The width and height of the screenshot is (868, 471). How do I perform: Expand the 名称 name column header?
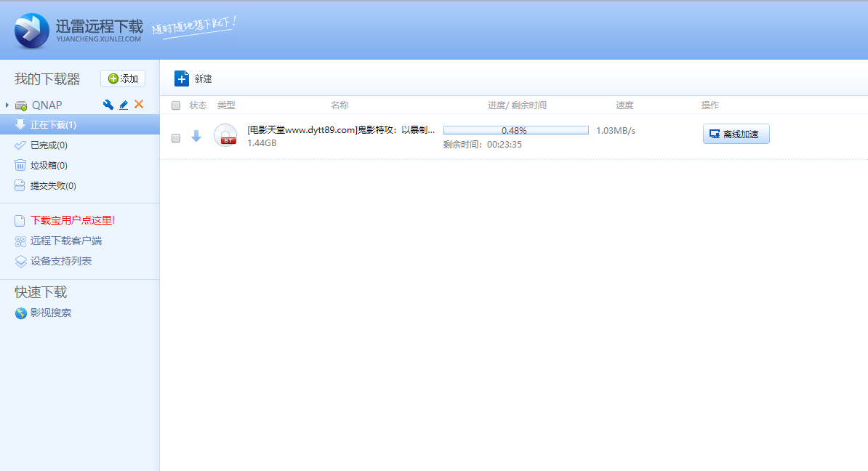pyautogui.click(x=339, y=105)
